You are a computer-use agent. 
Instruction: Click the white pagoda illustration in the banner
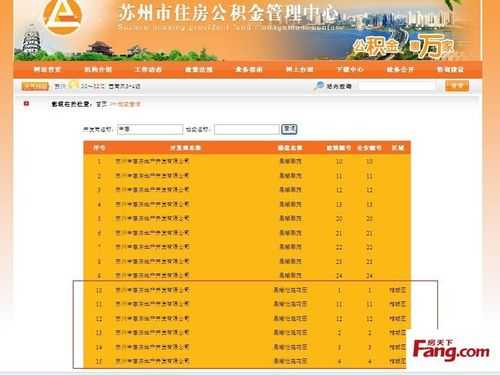31,41
